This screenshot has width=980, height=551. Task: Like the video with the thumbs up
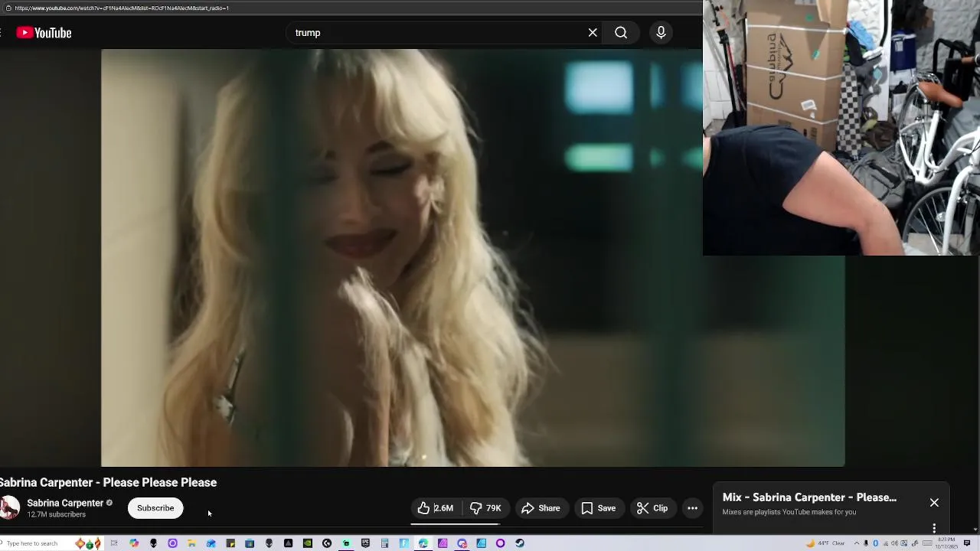click(436, 508)
